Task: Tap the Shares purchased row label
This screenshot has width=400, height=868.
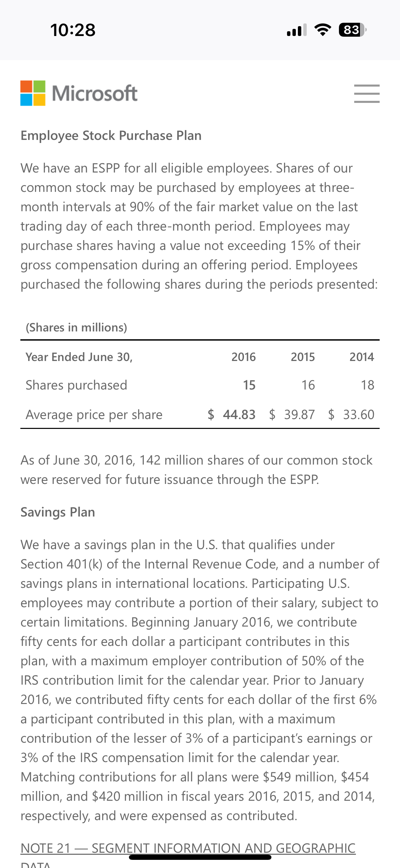Action: (x=76, y=385)
